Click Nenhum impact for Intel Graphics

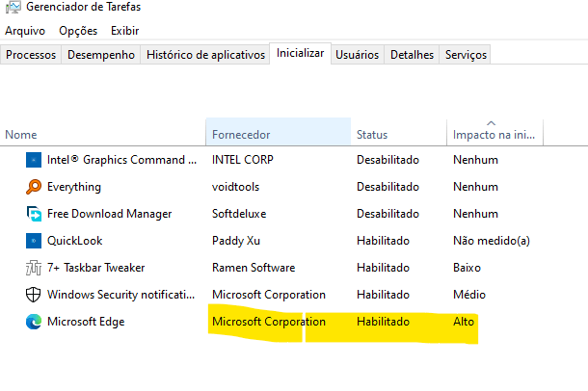pos(475,160)
